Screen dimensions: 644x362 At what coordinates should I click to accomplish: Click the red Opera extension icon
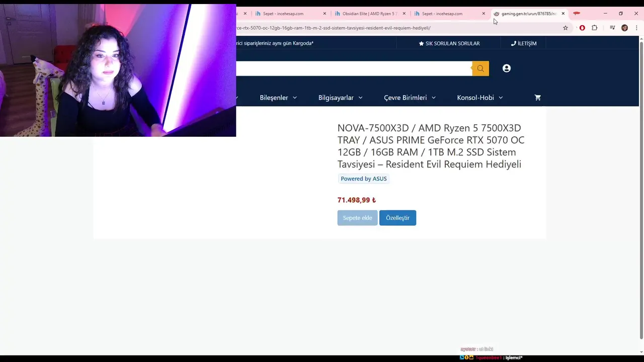(x=582, y=28)
